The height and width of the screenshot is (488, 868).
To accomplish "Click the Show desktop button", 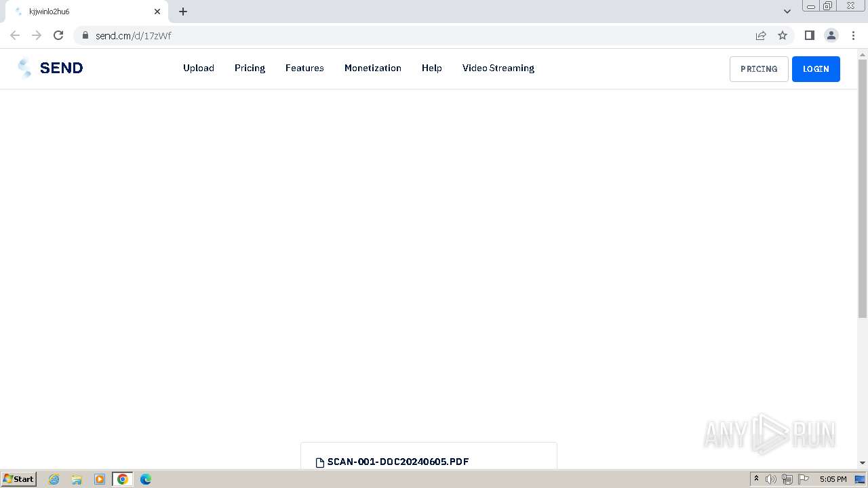I will pyautogui.click(x=861, y=479).
